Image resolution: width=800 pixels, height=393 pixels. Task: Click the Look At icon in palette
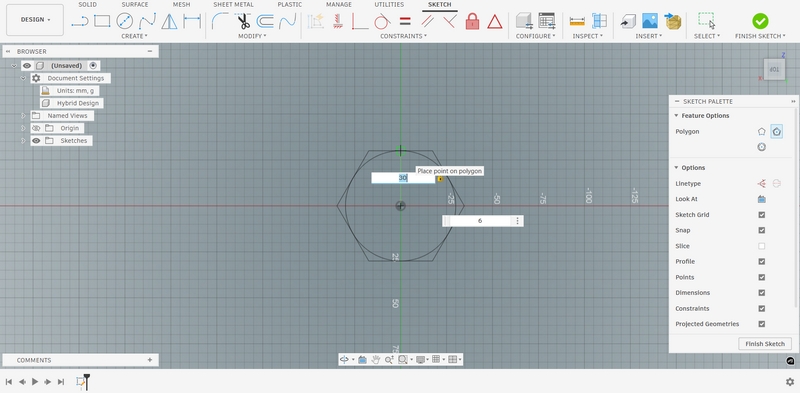tap(762, 199)
